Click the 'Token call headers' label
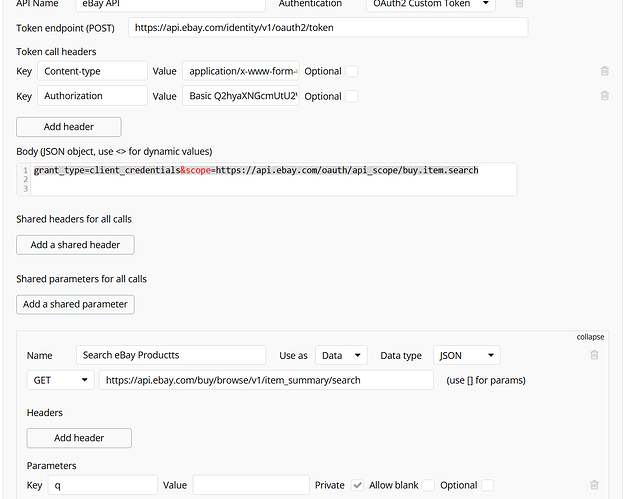The width and height of the screenshot is (627, 499). point(56,52)
